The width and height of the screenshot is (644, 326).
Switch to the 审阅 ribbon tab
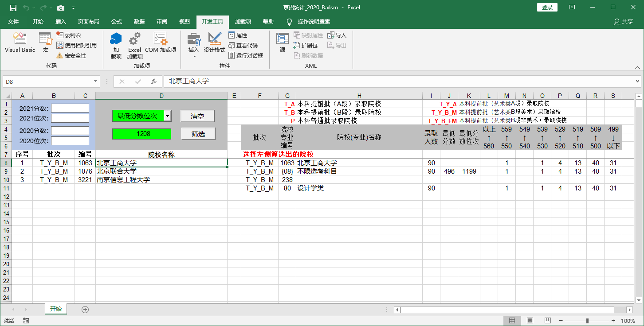pyautogui.click(x=162, y=21)
